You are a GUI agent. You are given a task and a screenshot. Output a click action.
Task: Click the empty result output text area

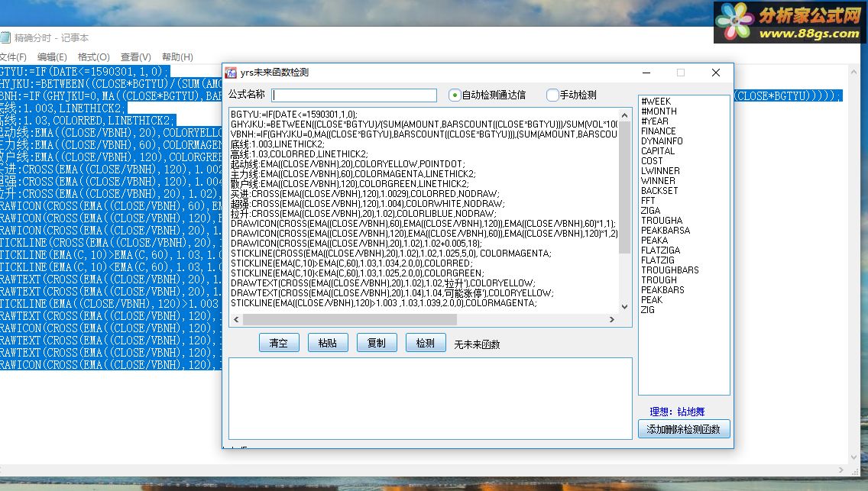click(x=430, y=398)
